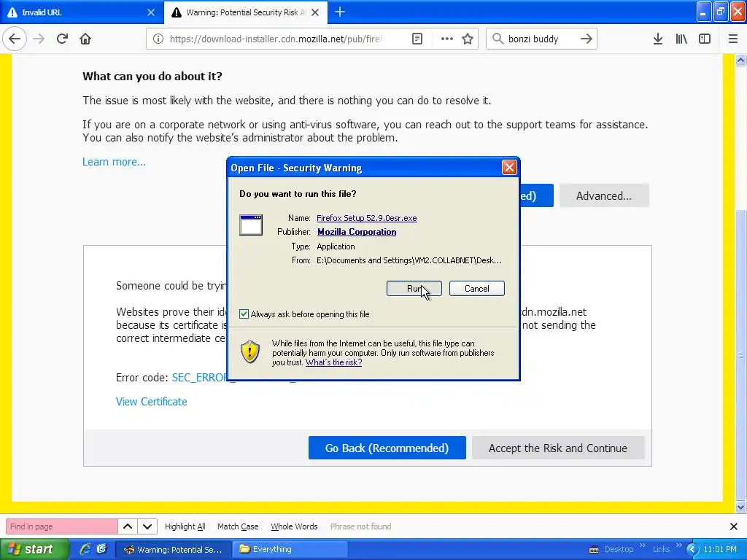Click the vertical scrollbar thumb
Screen dimensions: 747x560
[x=741, y=355]
